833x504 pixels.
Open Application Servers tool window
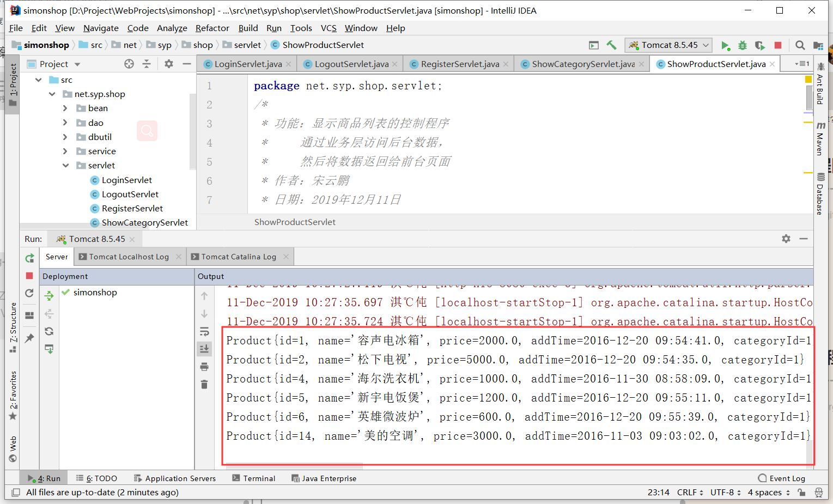click(174, 478)
